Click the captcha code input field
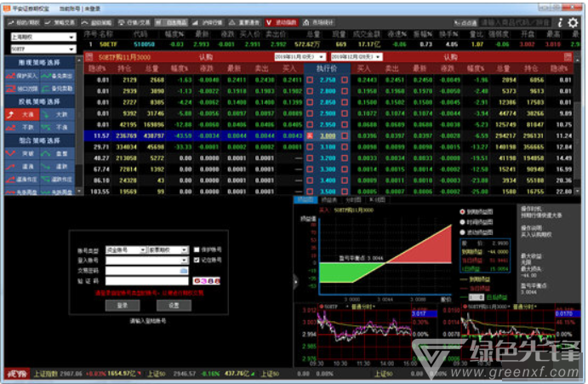This screenshot has height=384, width=588. [146, 281]
